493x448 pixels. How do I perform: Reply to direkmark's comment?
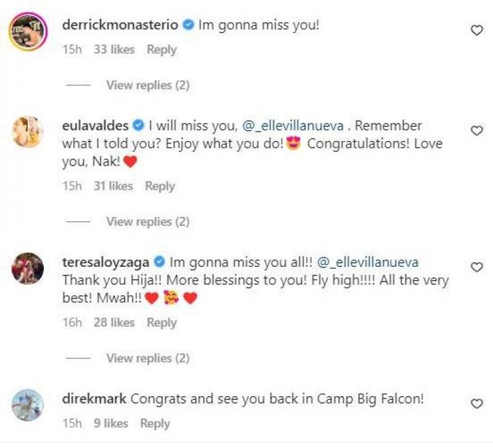[155, 423]
